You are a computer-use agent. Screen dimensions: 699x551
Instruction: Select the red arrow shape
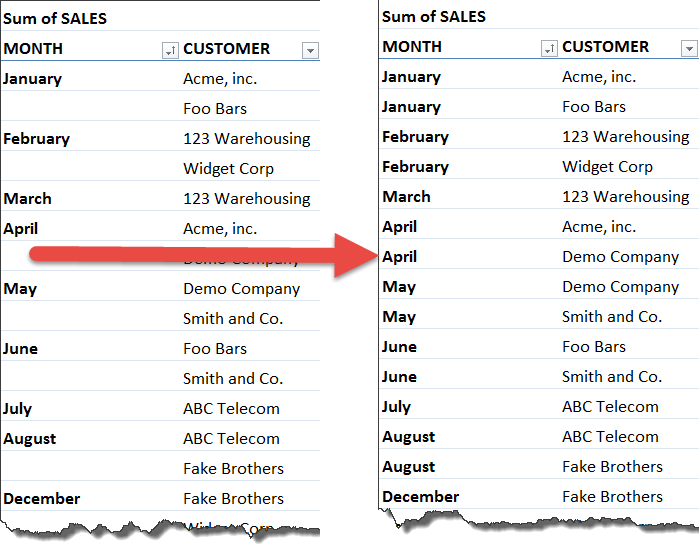pyautogui.click(x=204, y=256)
